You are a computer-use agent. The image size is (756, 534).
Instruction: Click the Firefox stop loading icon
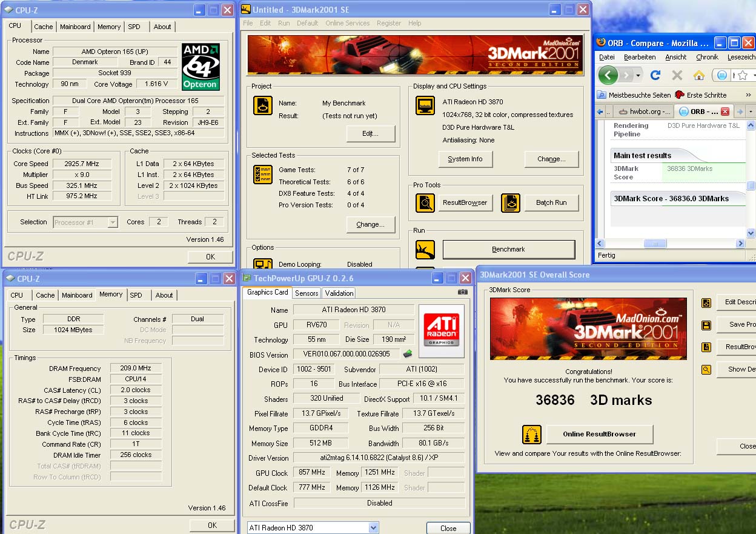(677, 75)
